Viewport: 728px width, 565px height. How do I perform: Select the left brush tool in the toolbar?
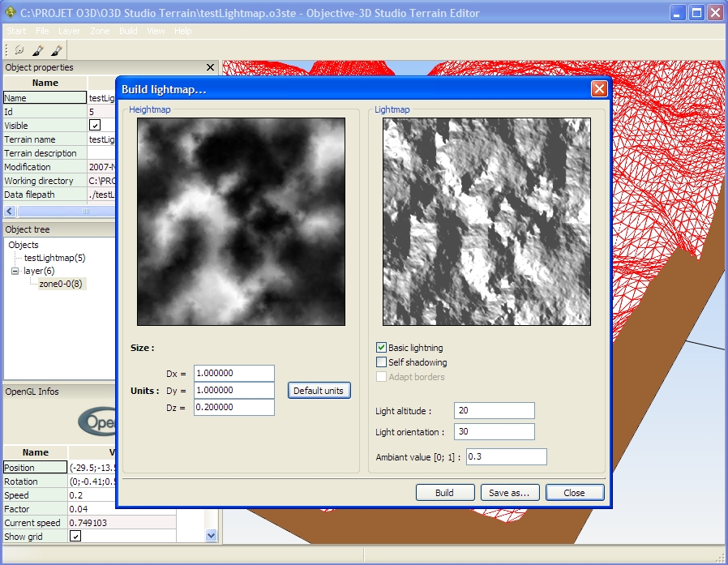[38, 49]
